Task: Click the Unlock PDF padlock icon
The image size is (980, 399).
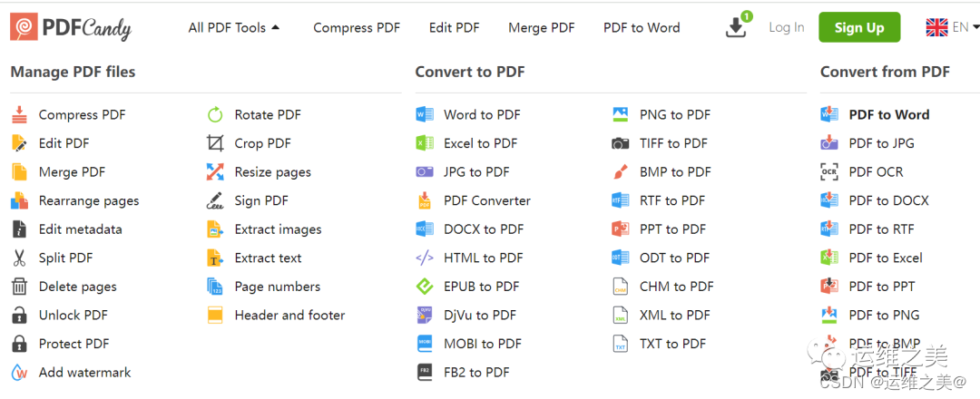Action: (x=20, y=316)
